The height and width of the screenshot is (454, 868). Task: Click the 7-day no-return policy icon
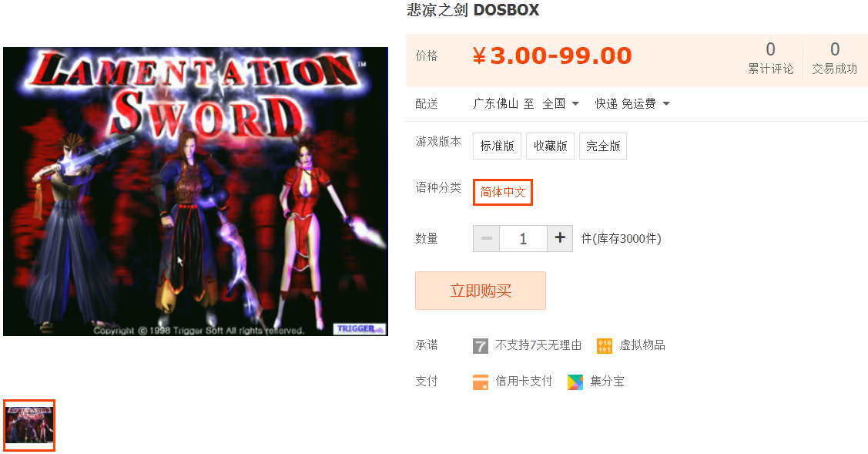pos(481,346)
